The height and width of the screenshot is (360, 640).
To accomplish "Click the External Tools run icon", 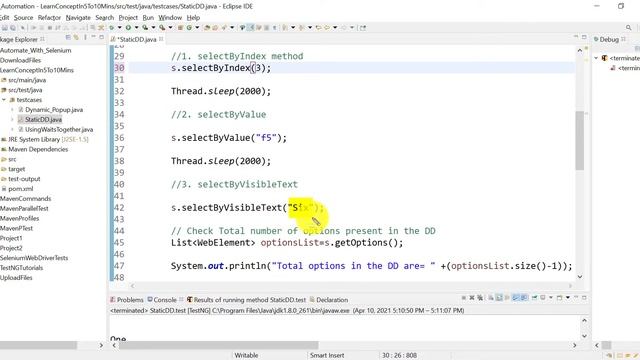I will click(162, 28).
